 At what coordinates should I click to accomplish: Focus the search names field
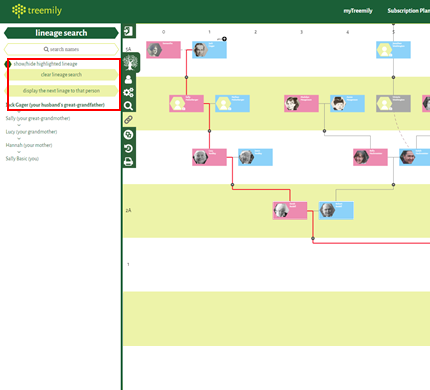[61, 49]
